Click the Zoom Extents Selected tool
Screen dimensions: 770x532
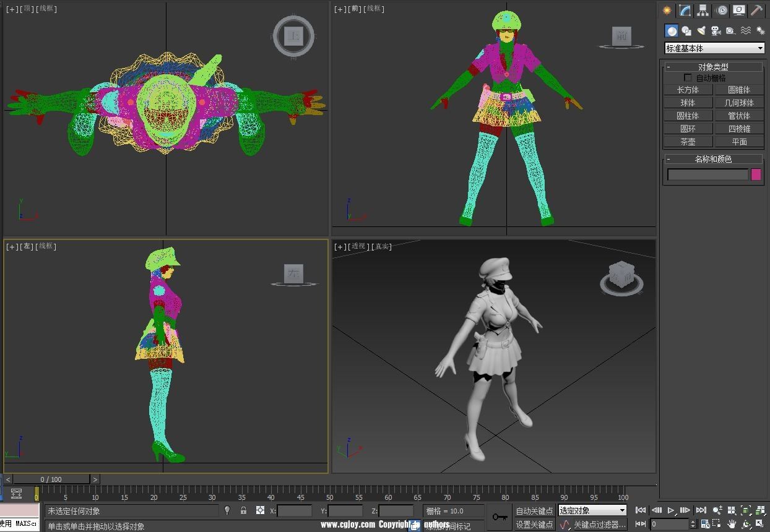click(746, 510)
